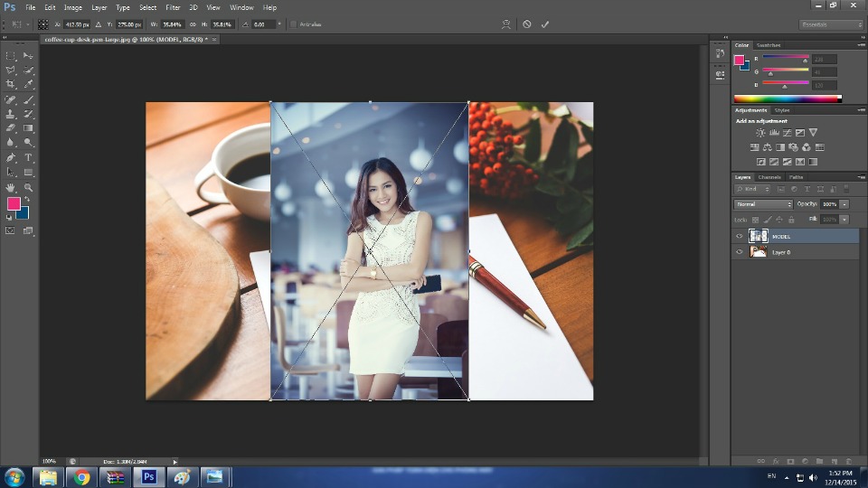The image size is (868, 488).
Task: Switch to the Paths tab
Action: pos(796,177)
